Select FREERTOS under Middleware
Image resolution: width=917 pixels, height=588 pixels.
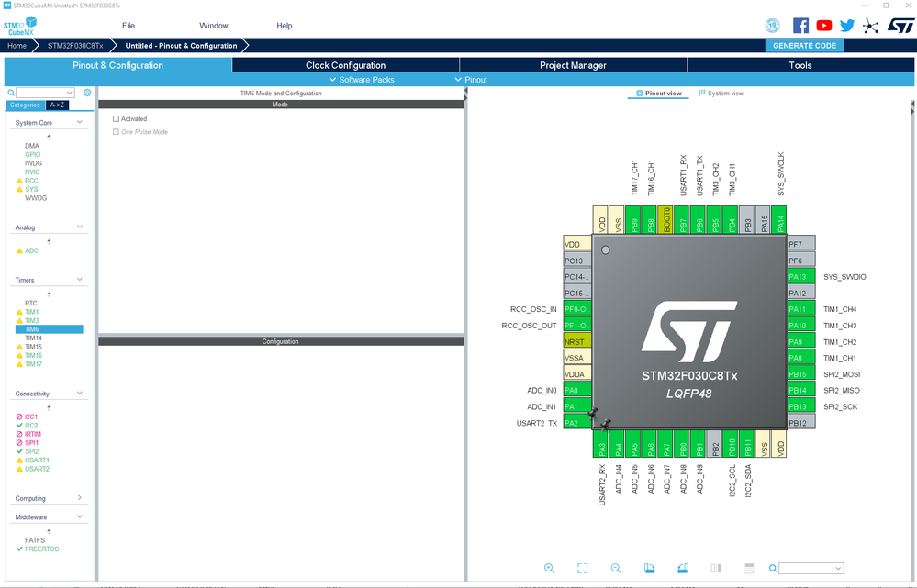[x=41, y=549]
